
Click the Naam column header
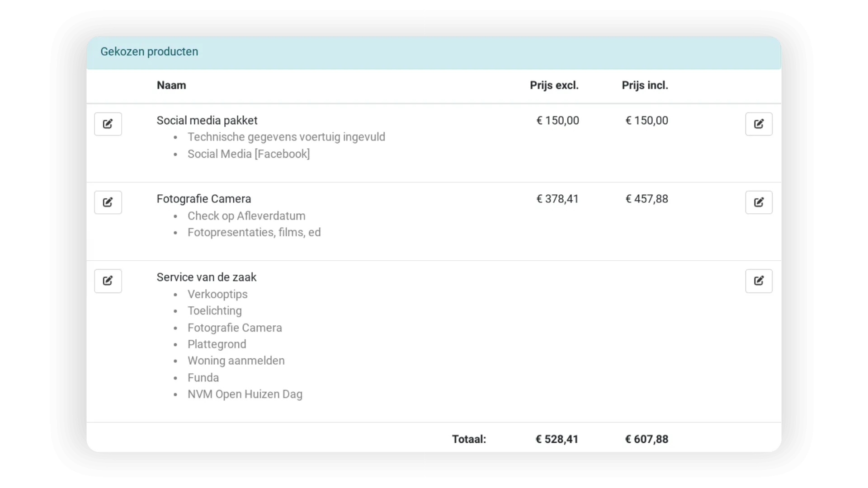point(171,85)
